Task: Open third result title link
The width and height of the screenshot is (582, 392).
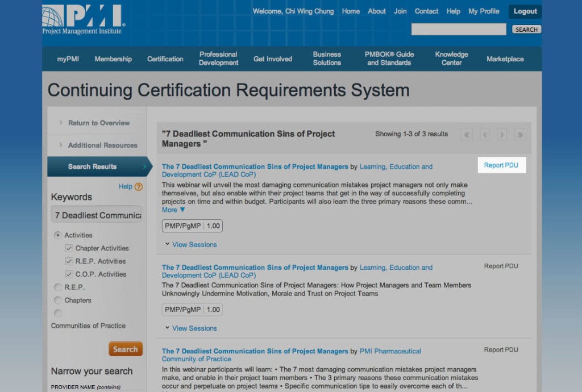Action: pos(255,351)
